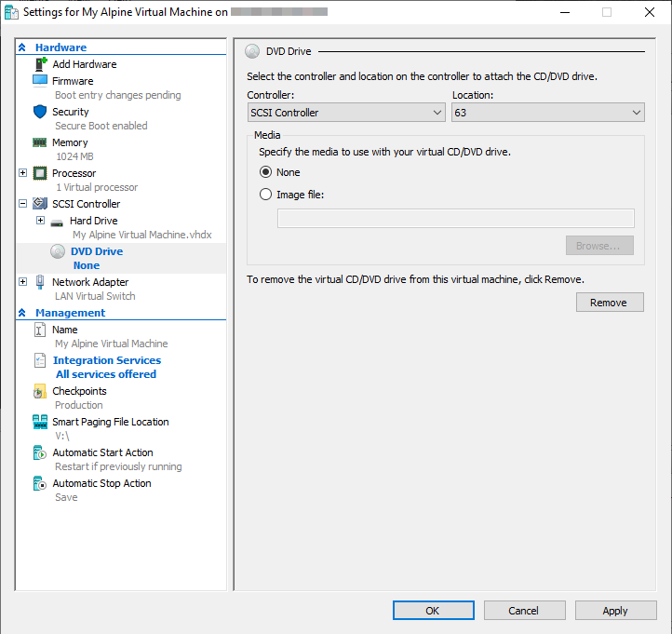
Task: Collapse the SCSI Controller tree node
Action: point(23,204)
